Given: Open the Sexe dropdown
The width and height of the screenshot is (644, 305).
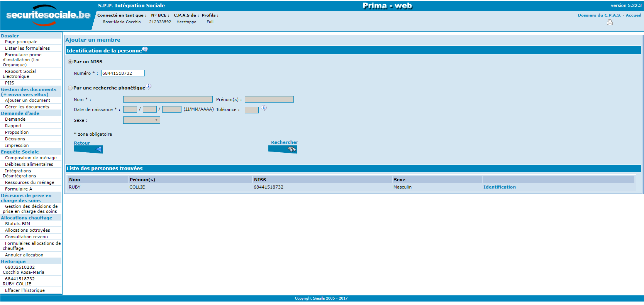Looking at the screenshot, I should pyautogui.click(x=141, y=120).
